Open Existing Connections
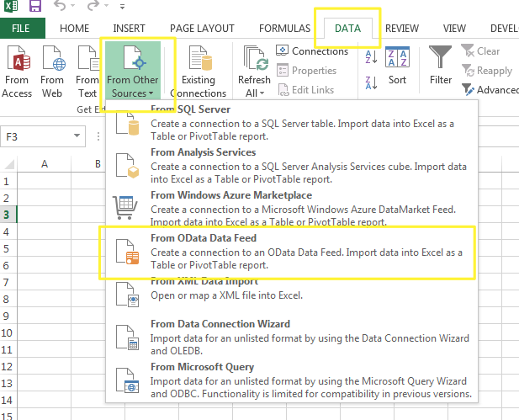 (x=199, y=72)
